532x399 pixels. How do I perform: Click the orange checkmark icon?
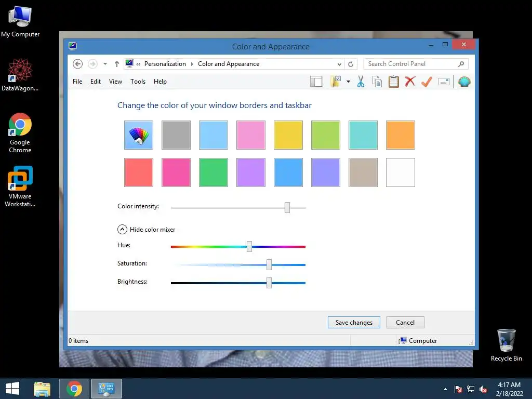point(427,82)
